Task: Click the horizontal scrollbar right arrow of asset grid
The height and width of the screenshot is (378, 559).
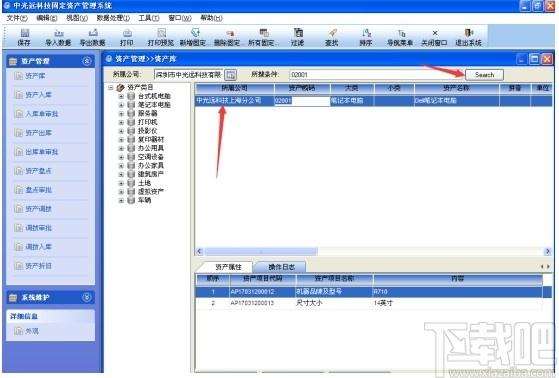Action: tap(548, 252)
